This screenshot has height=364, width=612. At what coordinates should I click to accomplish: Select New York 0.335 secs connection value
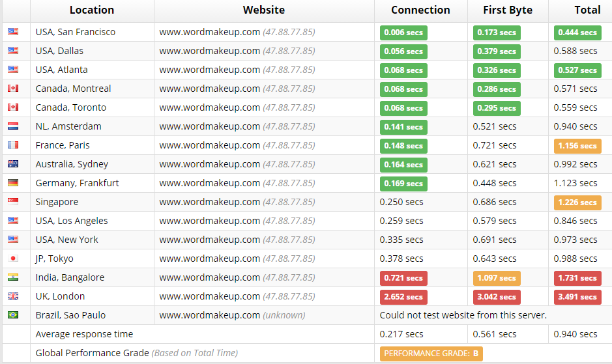pos(401,240)
